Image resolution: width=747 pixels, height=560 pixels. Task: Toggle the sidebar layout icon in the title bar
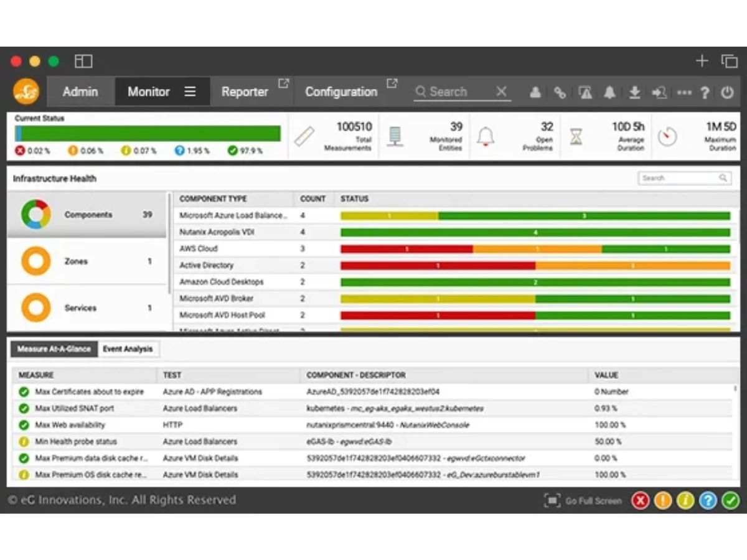(83, 61)
